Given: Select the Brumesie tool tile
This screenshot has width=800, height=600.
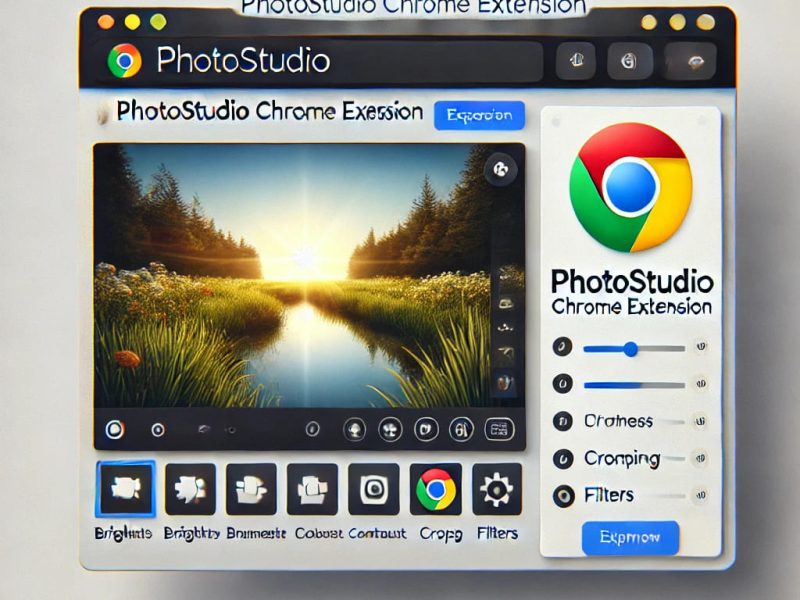Looking at the screenshot, I should coord(251,489).
